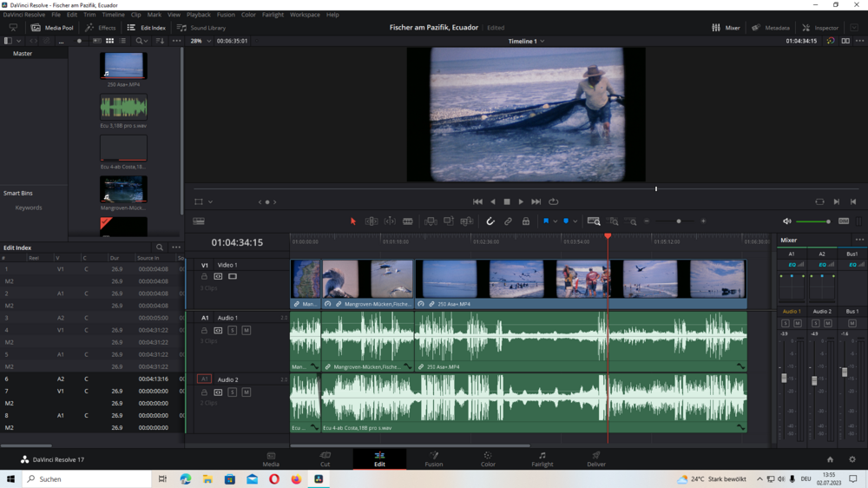Click the Position Lock padlock in toolbar
Image resolution: width=868 pixels, height=488 pixels.
tap(525, 221)
